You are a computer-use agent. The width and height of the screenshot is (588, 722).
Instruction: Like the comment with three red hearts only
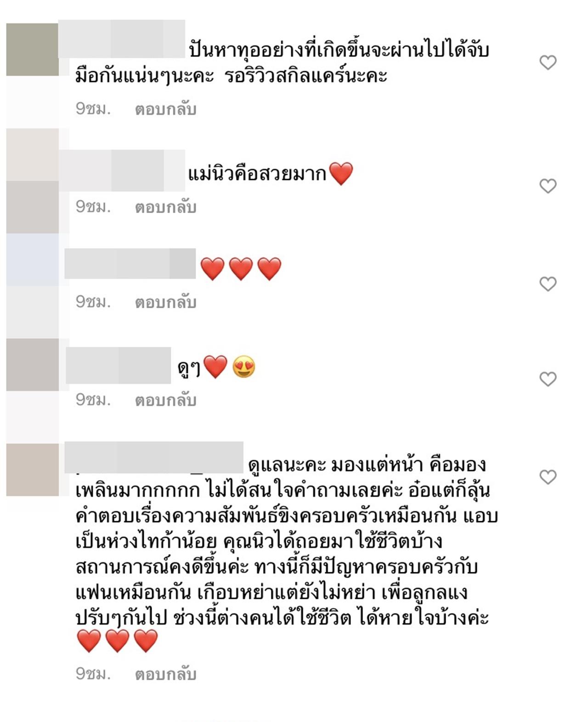pyautogui.click(x=548, y=283)
